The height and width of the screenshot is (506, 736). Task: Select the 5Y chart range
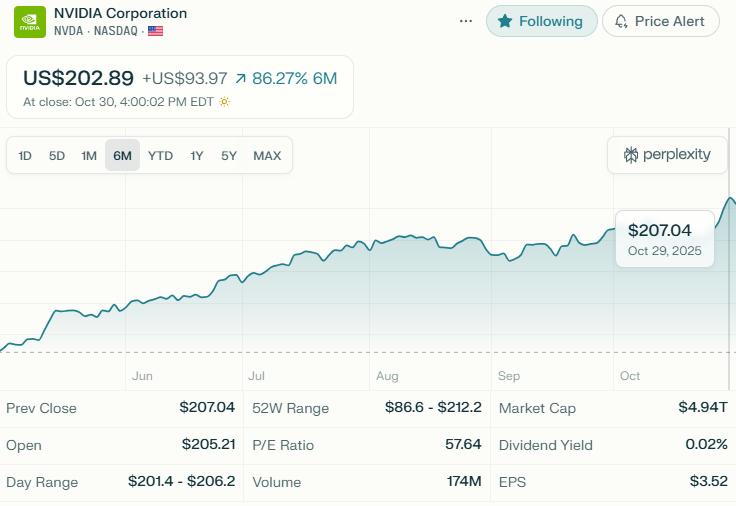tap(229, 155)
